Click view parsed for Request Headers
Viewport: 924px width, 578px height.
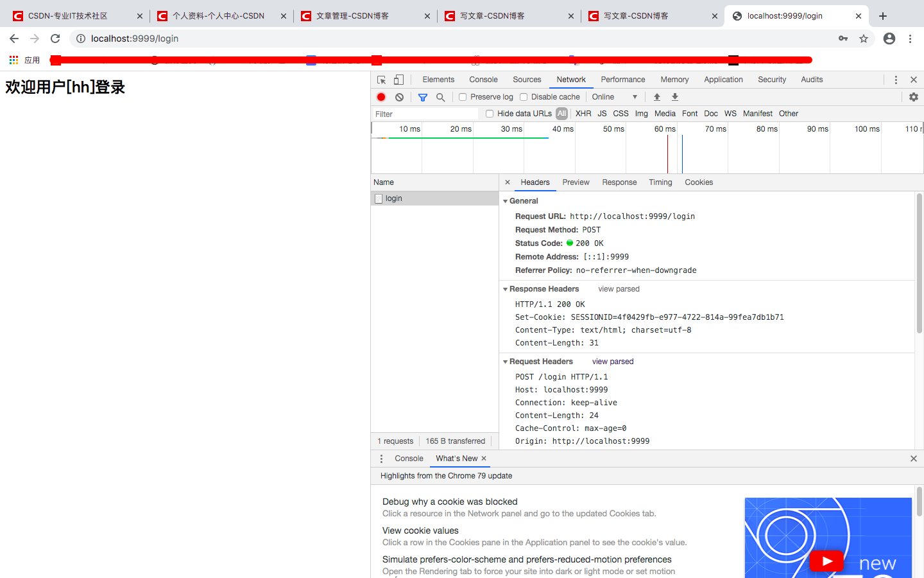tap(612, 362)
